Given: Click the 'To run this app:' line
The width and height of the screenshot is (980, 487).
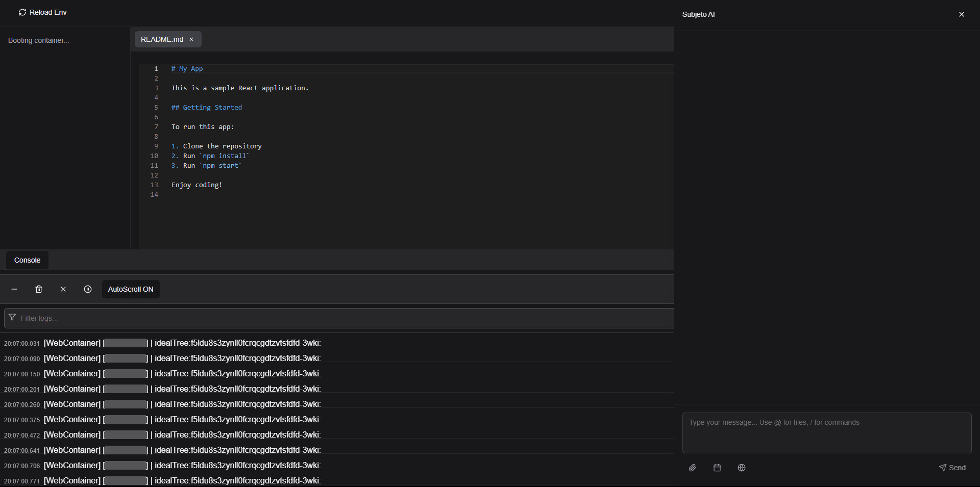Looking at the screenshot, I should click(x=203, y=126).
